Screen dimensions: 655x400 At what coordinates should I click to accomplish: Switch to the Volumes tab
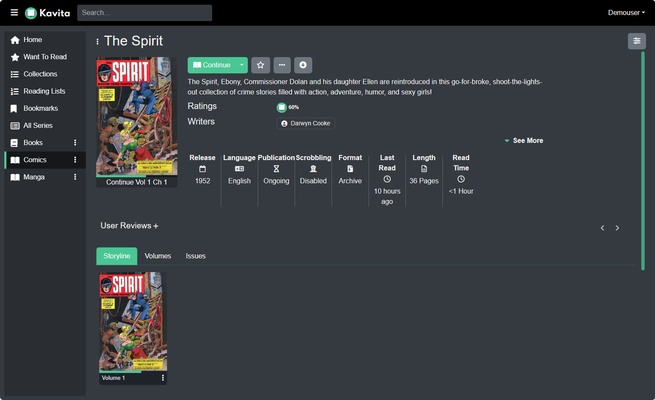click(x=158, y=256)
